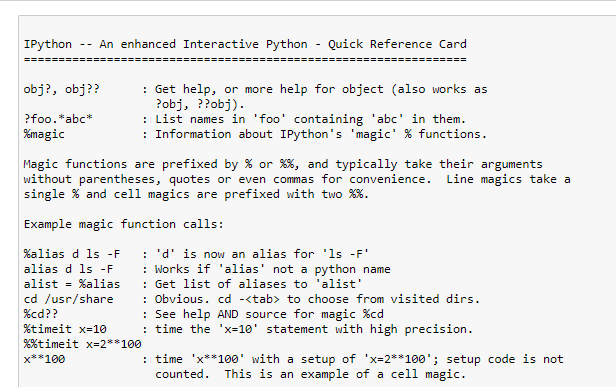The width and height of the screenshot is (616, 387).
Task: Click the '%magic' command text
Action: click(44, 134)
